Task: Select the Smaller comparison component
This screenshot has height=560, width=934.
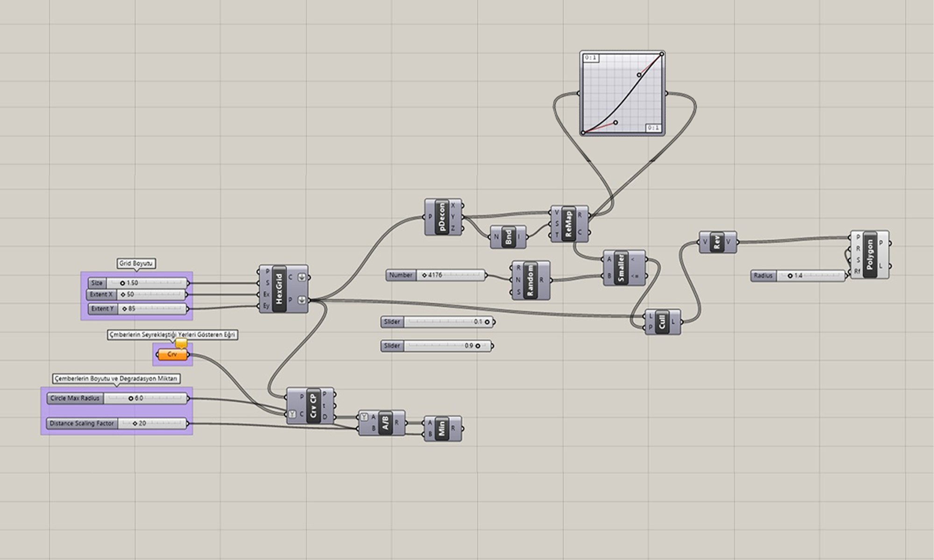Action: tap(620, 268)
